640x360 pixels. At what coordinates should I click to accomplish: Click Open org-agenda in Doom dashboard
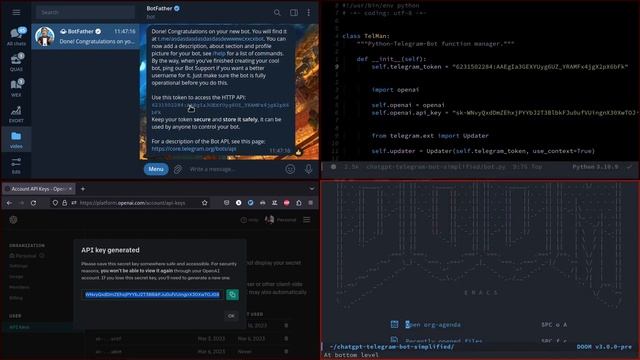coord(433,324)
